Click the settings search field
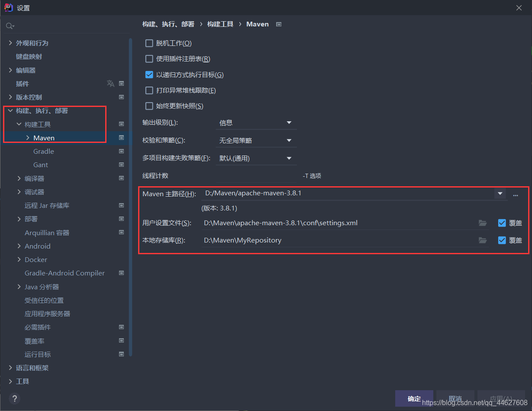The width and height of the screenshot is (532, 411). [68, 26]
